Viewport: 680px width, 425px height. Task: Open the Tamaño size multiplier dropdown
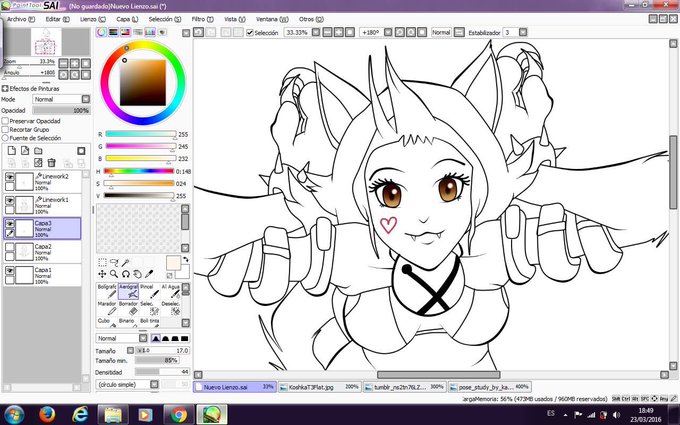point(130,350)
